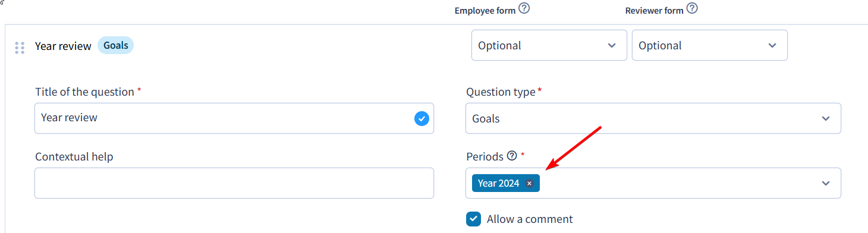Open the Employee form help tooltip icon

click(524, 9)
